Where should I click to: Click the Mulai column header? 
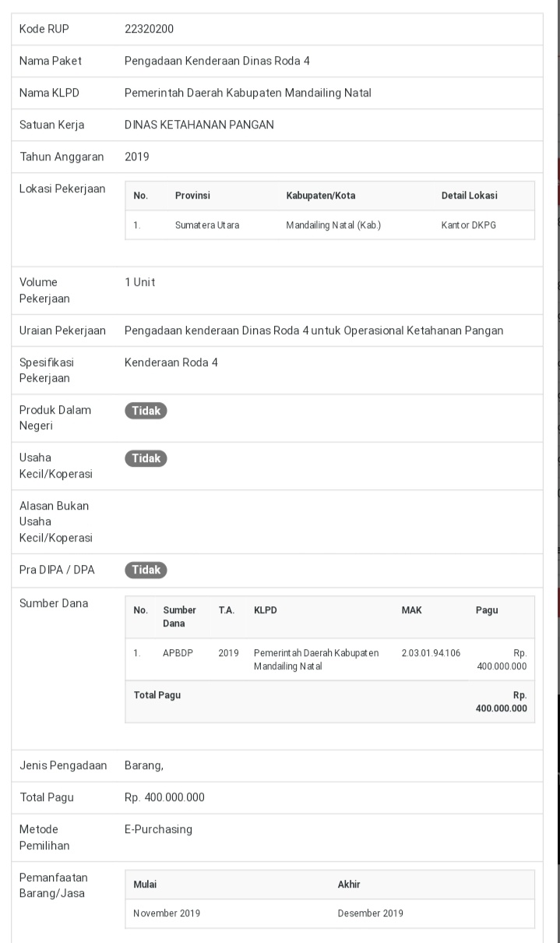(x=145, y=885)
